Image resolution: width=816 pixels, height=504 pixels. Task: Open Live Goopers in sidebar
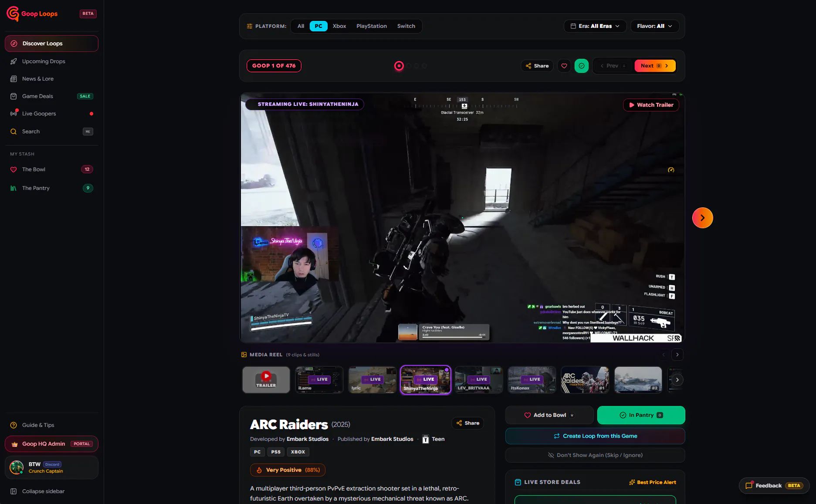point(51,114)
